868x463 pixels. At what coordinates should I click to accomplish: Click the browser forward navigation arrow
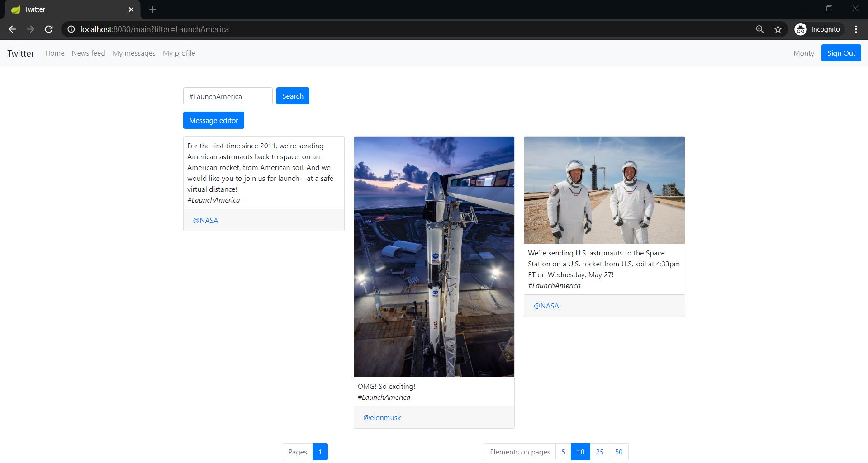coord(30,29)
